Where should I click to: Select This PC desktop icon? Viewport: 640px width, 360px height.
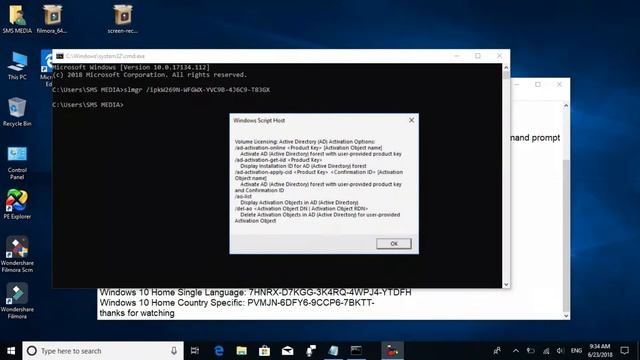(17, 66)
